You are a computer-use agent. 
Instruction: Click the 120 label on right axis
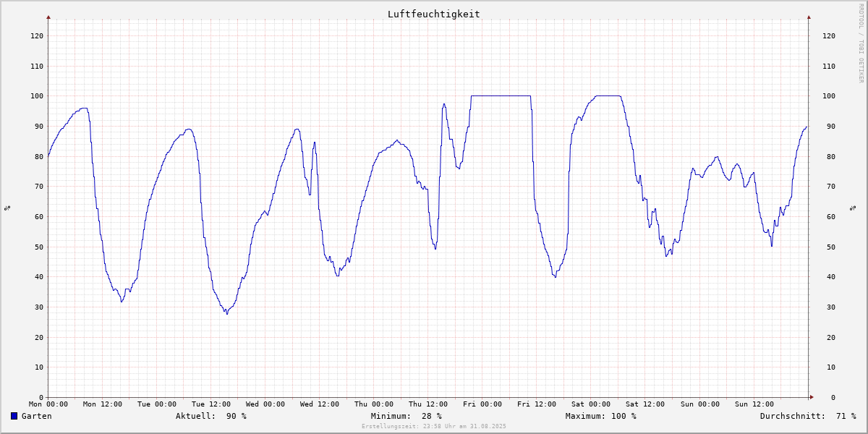tap(829, 35)
